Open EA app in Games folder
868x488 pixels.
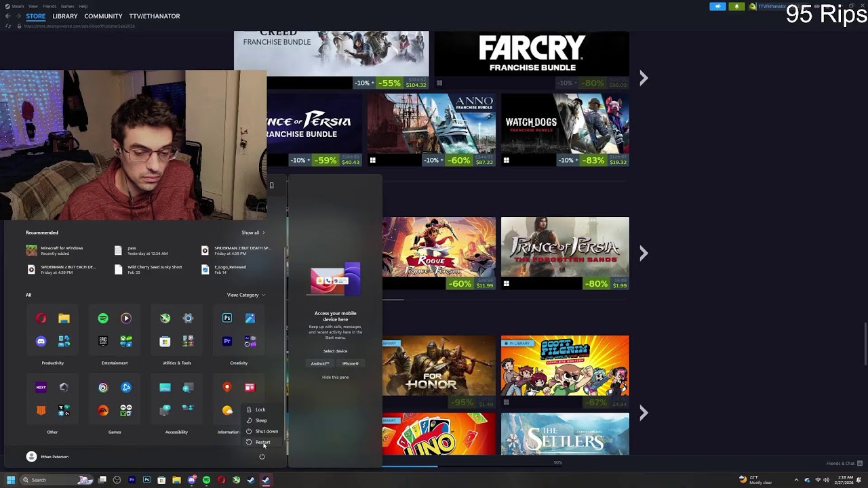103,411
